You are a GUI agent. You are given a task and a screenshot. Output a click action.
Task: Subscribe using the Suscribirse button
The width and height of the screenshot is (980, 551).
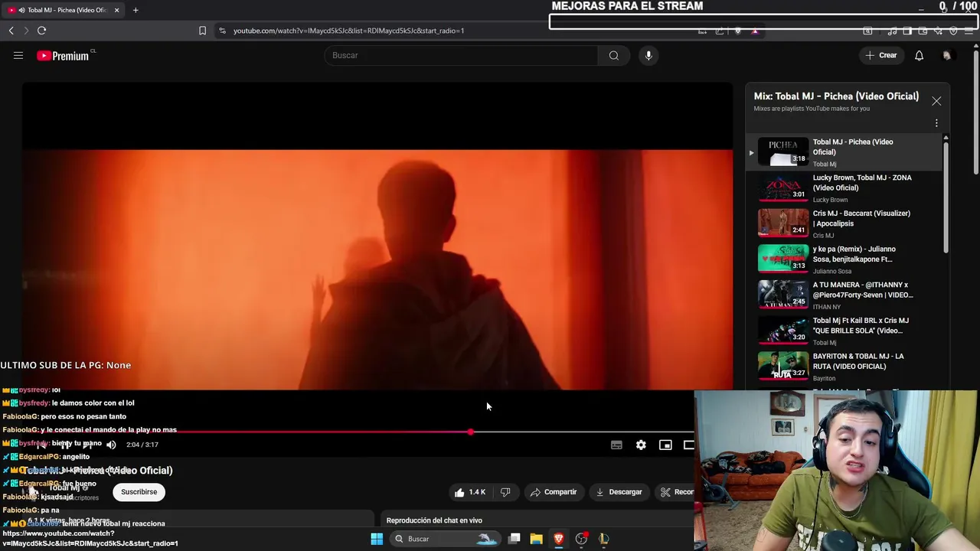point(139,492)
